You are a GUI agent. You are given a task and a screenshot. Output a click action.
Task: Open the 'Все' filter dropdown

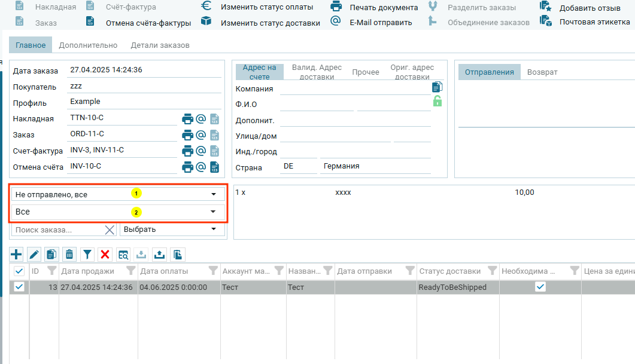(x=214, y=212)
